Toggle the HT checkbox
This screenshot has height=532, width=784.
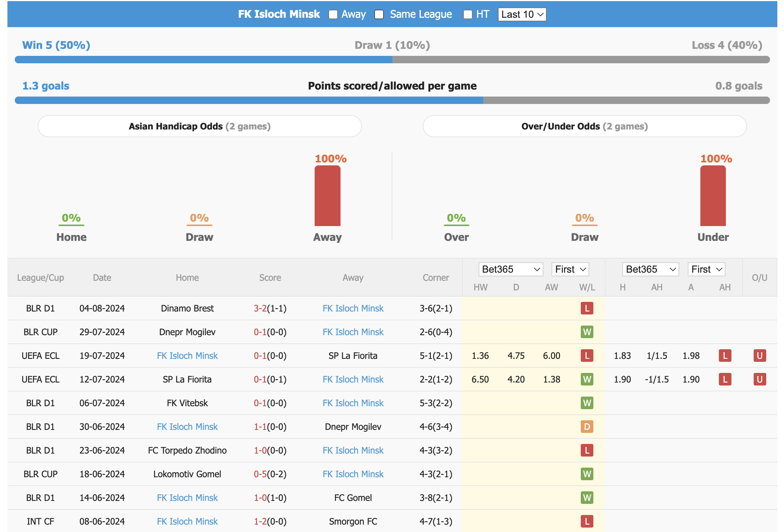[468, 14]
